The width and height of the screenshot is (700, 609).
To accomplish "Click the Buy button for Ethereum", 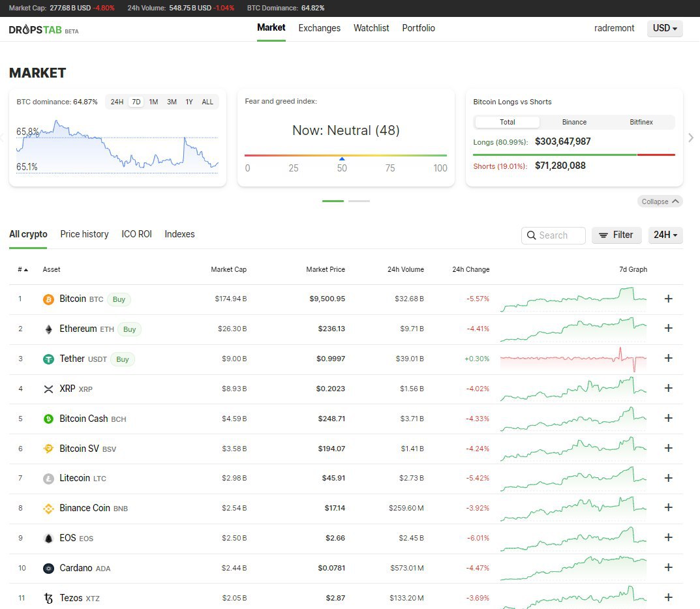I will point(129,329).
